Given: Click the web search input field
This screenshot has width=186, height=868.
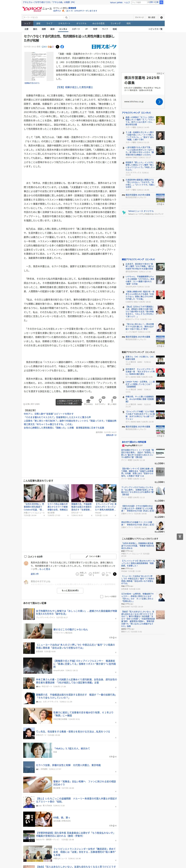Looking at the screenshot, I should [x=139, y=2].
